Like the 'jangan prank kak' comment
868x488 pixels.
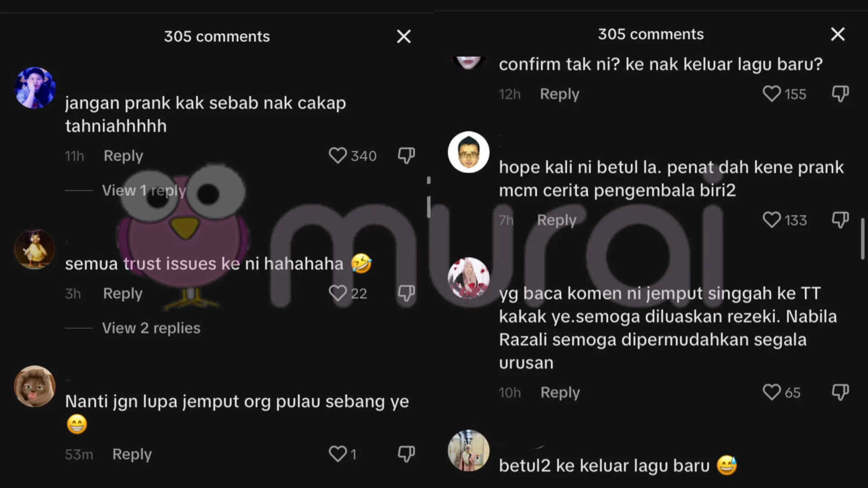tap(337, 156)
